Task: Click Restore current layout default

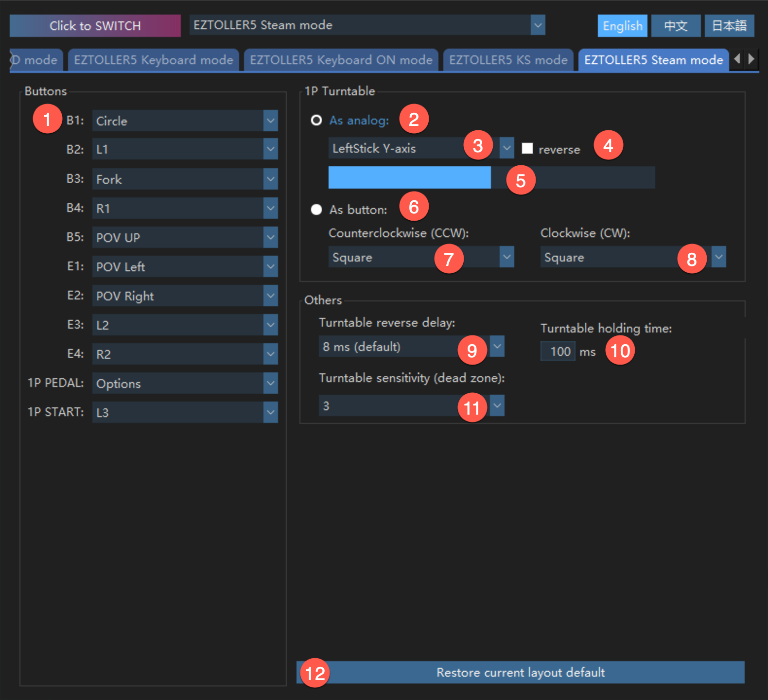Action: pos(521,672)
